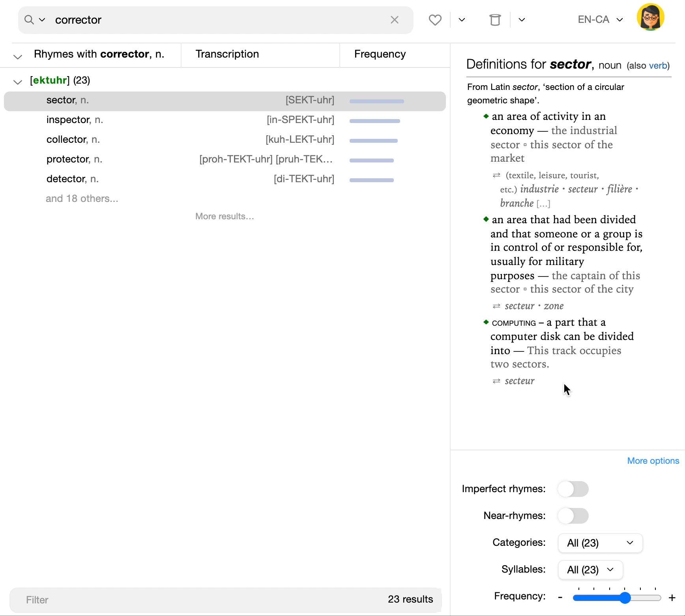685x616 pixels.
Task: Click the Frequency slider handle
Action: (625, 598)
